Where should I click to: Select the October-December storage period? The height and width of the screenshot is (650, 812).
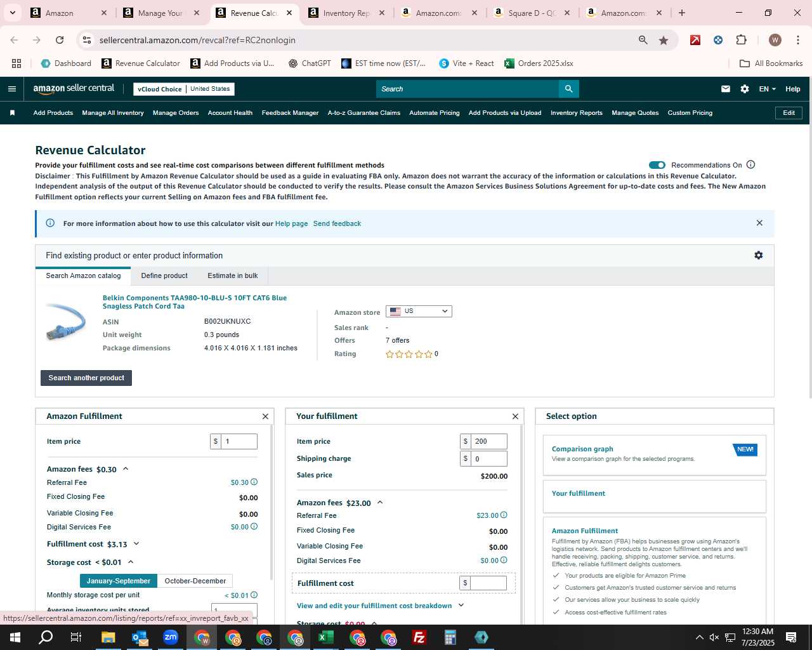(195, 581)
